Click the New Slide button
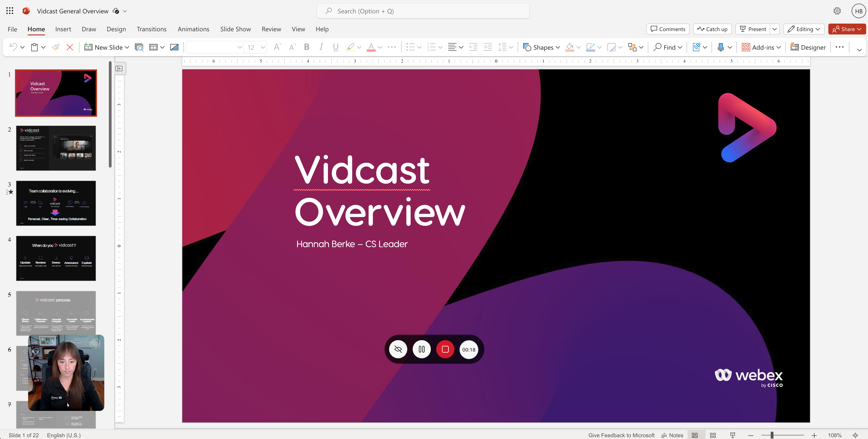 tap(103, 47)
